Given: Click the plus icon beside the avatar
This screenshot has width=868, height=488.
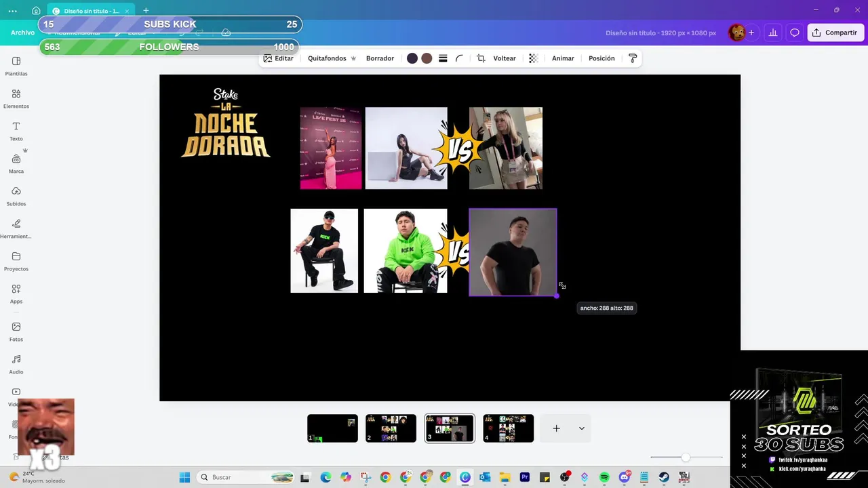Looking at the screenshot, I should [751, 33].
